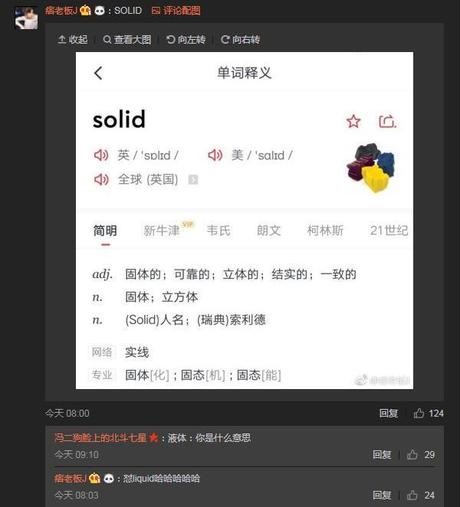Click the colored blocks illustration for solid
This screenshot has width=460, height=507.
[372, 167]
